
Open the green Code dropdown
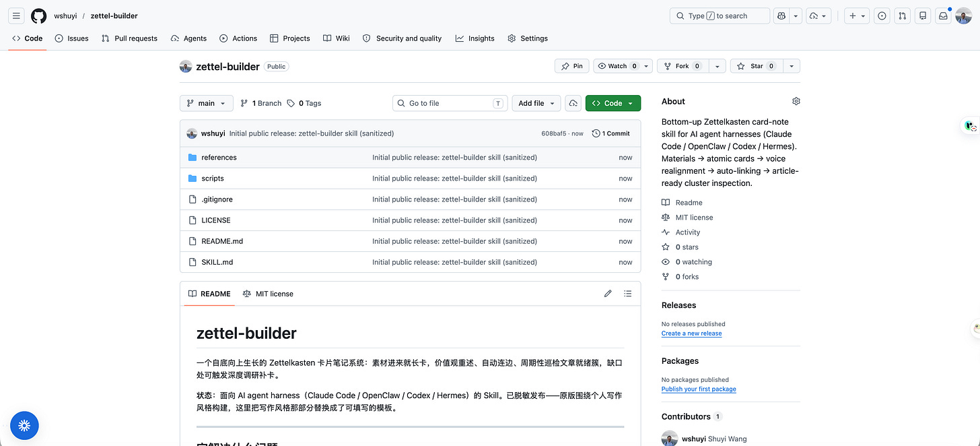[613, 103]
